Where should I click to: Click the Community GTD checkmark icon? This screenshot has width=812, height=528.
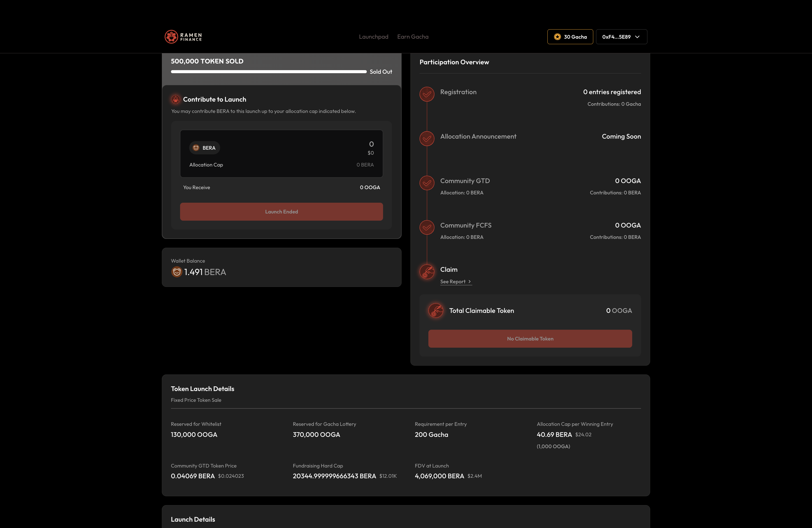pyautogui.click(x=427, y=183)
